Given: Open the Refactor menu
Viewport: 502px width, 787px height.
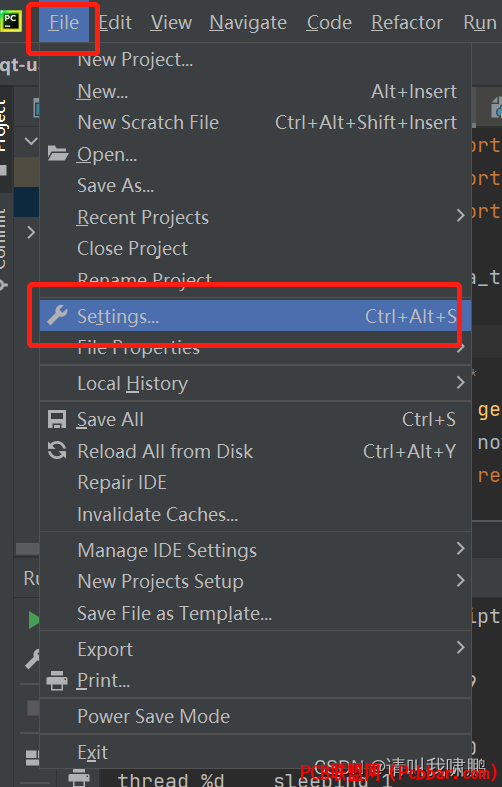Looking at the screenshot, I should click(x=407, y=23).
